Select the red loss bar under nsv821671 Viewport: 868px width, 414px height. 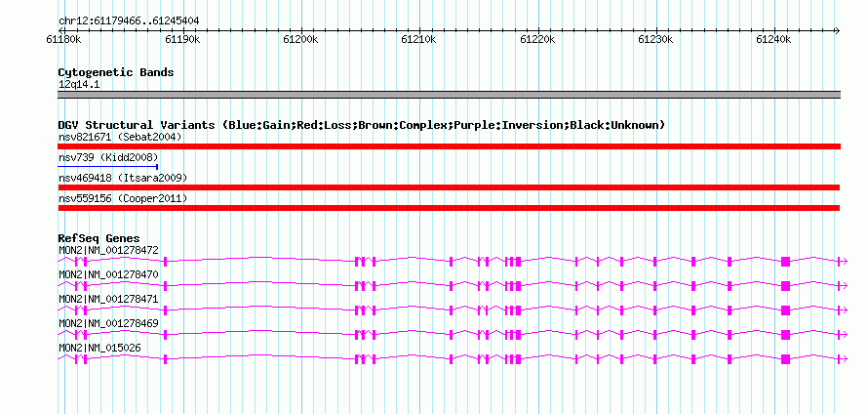[x=449, y=146]
